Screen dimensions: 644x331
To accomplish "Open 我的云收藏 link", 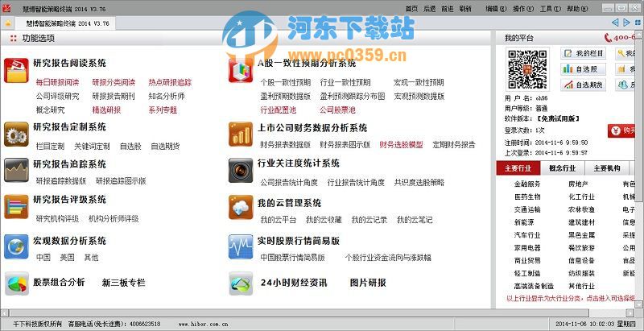I will (324, 220).
